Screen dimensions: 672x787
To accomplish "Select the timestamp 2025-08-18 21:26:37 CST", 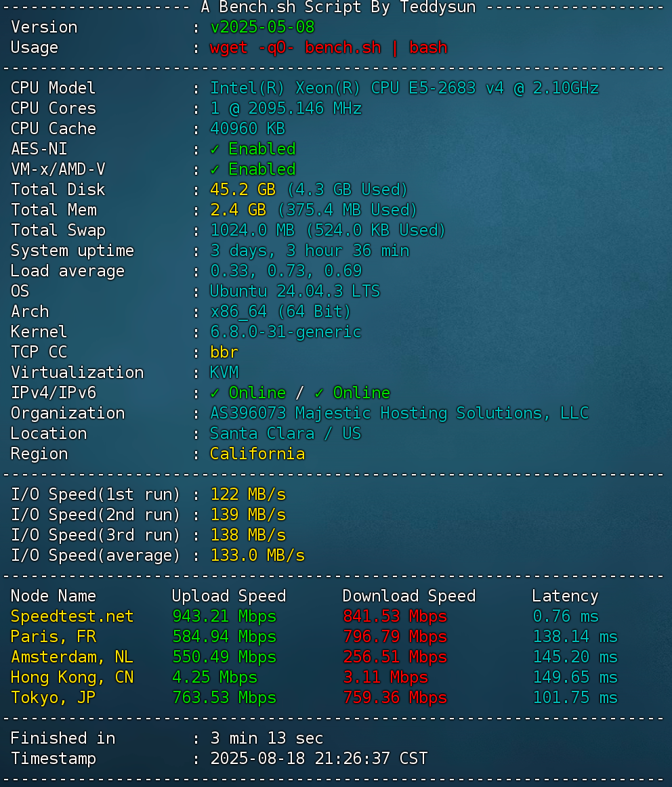I will pyautogui.click(x=318, y=759).
